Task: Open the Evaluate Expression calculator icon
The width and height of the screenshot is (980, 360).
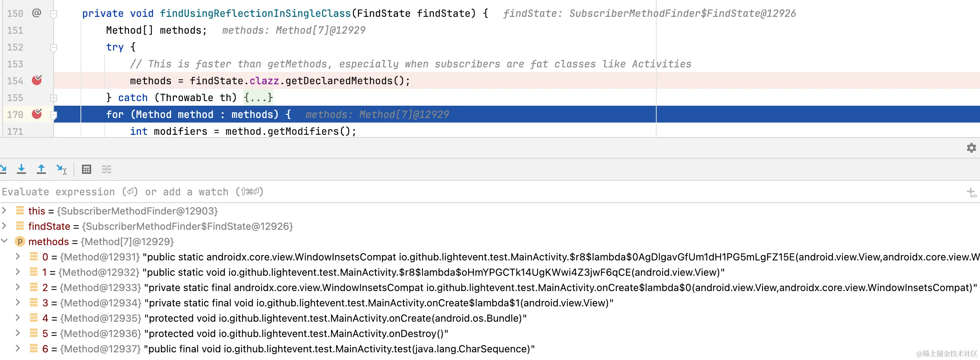Action: 87,169
